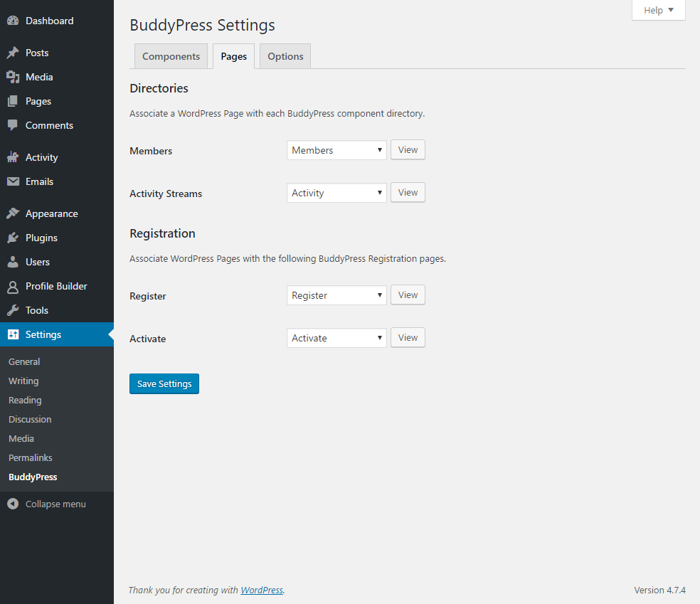Click the Settings sliders icon
700x604 pixels.
pos(13,334)
